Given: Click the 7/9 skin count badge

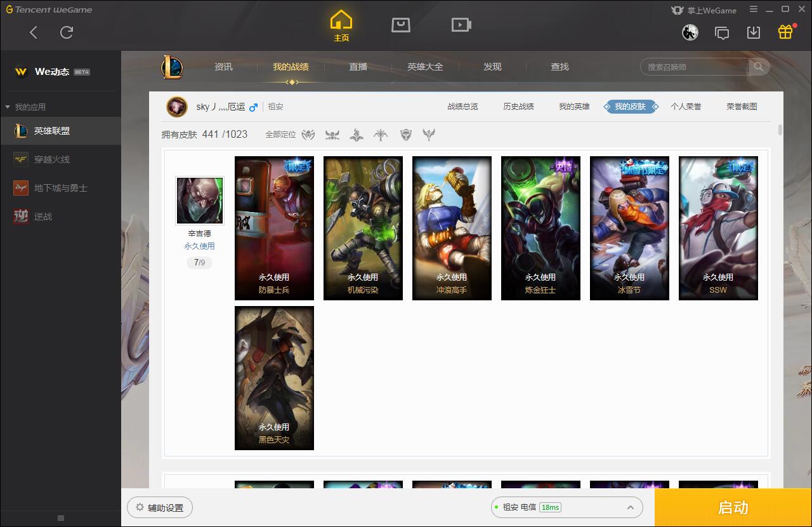Looking at the screenshot, I should click(x=200, y=262).
